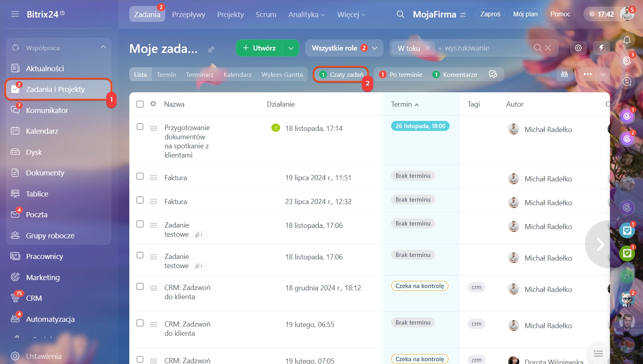The width and height of the screenshot is (643, 364).
Task: Collapse the Współpraca sidebar section
Action: tap(103, 47)
